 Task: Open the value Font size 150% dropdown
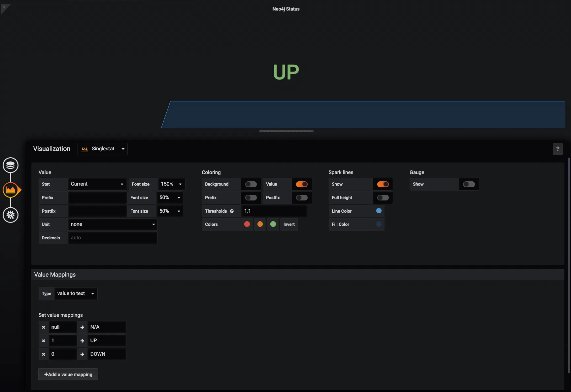tap(171, 184)
